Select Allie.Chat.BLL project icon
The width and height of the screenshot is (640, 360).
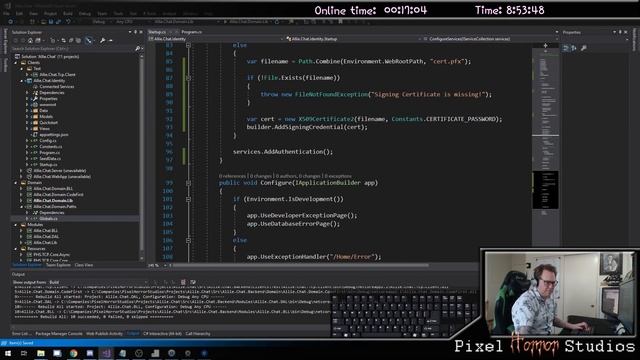pos(29,231)
